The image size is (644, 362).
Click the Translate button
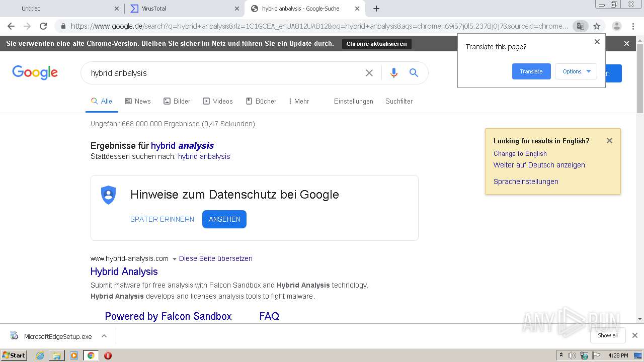531,71
